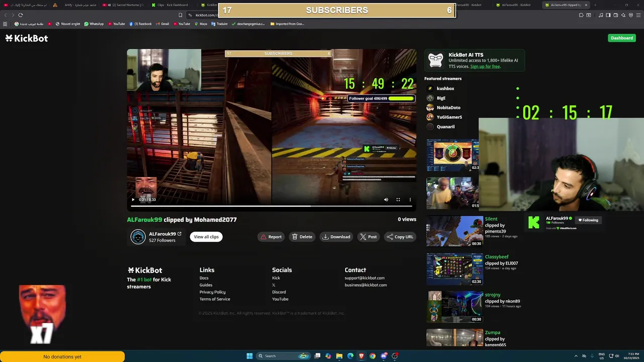The height and width of the screenshot is (362, 644).
Task: Click the KickBot AI TTS robot icon
Action: click(435, 60)
